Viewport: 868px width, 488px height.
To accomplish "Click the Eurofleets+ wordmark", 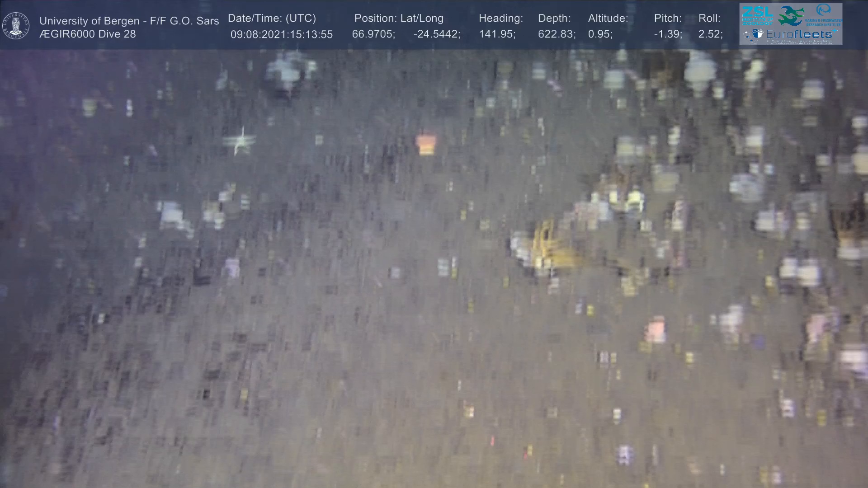I will (800, 34).
